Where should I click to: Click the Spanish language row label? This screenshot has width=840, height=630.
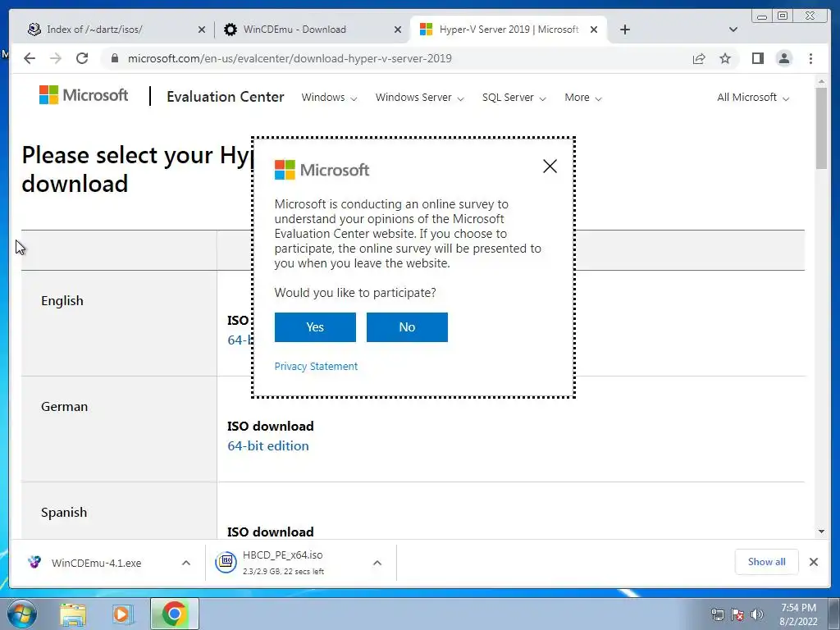(64, 512)
